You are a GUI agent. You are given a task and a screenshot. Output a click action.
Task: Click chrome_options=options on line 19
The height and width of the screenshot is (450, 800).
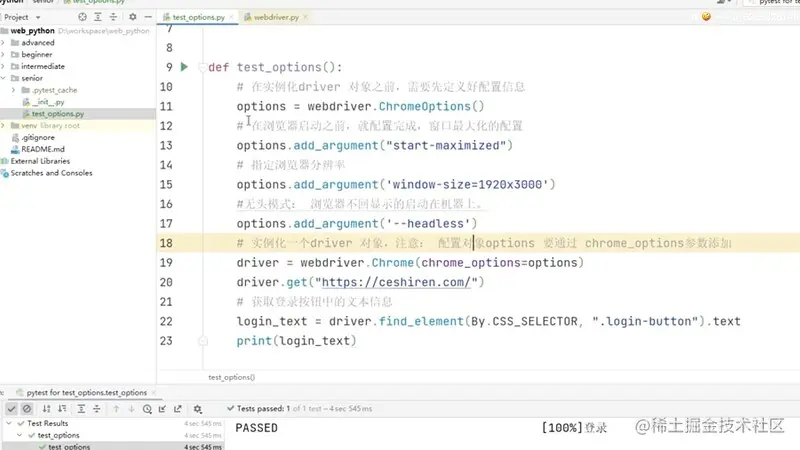click(x=499, y=263)
